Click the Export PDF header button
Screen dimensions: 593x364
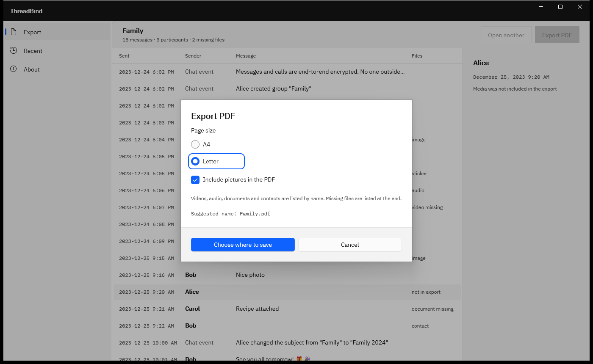(x=557, y=35)
